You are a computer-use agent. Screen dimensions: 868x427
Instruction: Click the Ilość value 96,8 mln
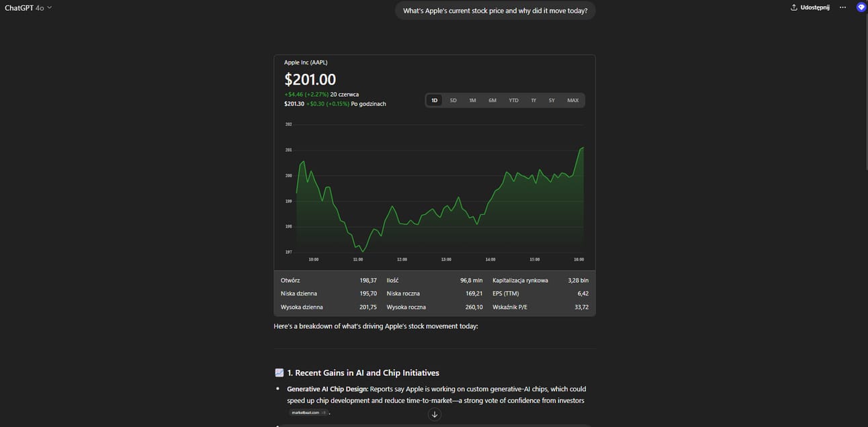pos(472,280)
